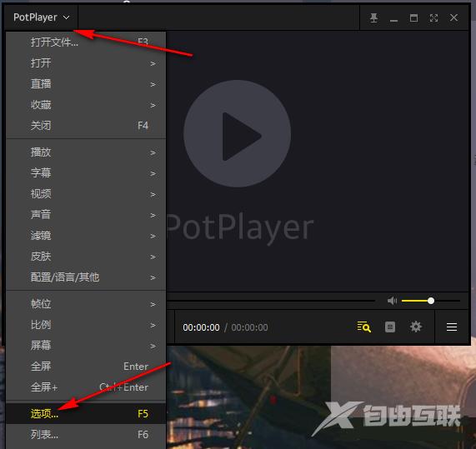Open the 屏幕 submenu
Image resolution: width=476 pixels, height=449 pixels.
click(x=86, y=345)
